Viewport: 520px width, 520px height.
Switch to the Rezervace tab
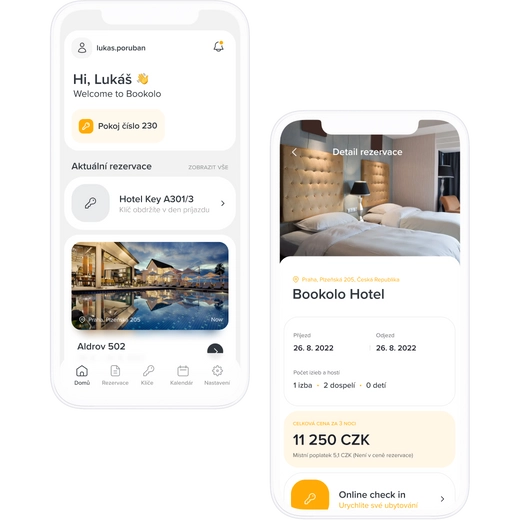coord(115,375)
